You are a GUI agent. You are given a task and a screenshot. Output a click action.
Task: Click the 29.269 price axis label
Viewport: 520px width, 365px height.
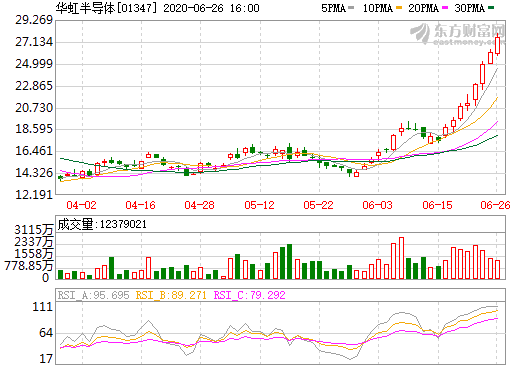(x=34, y=20)
